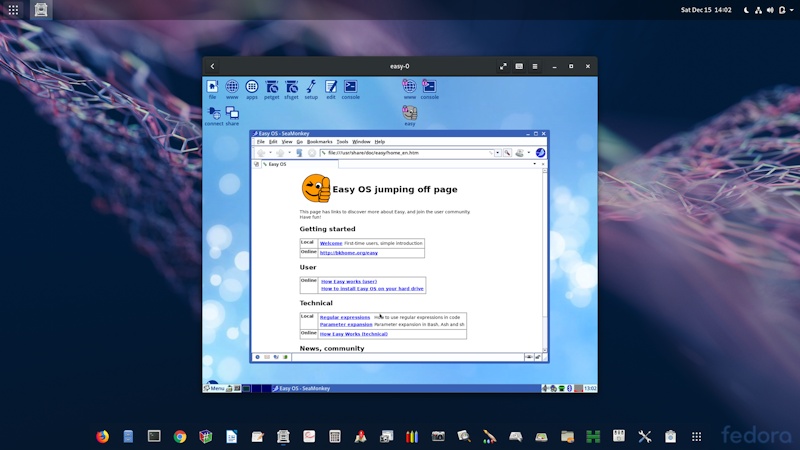The width and height of the screenshot is (800, 450).
Task: Open SeaMonkey Edit menu
Action: click(x=273, y=142)
